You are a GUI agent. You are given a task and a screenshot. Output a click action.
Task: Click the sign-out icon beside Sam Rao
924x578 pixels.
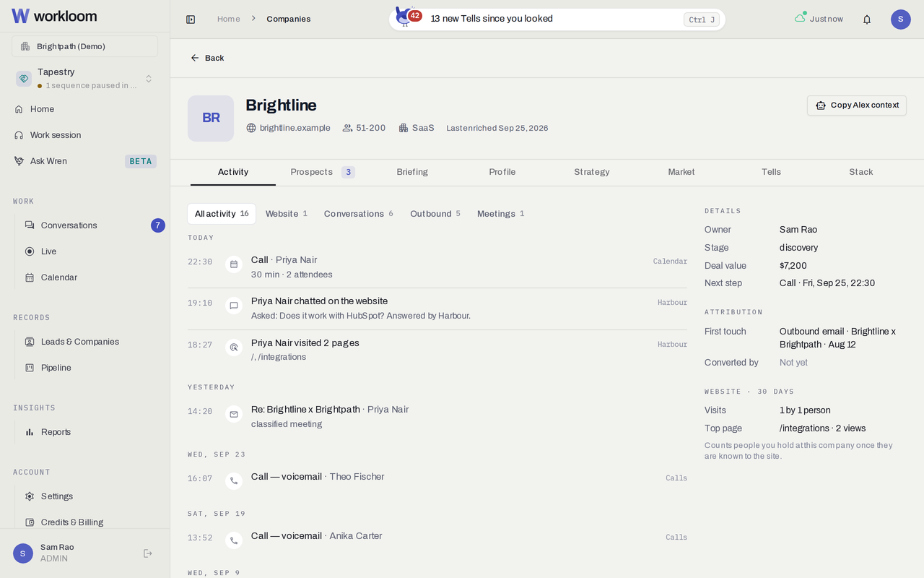148,553
